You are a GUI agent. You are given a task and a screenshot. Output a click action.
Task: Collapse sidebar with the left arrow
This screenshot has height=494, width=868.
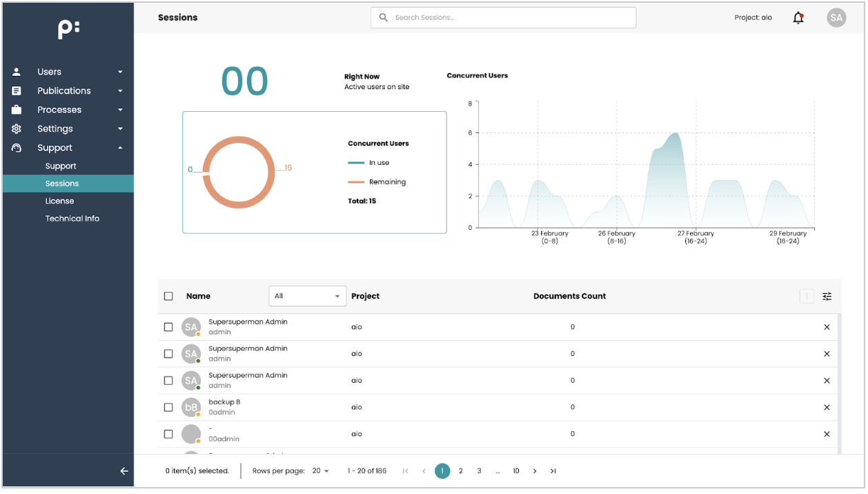point(124,471)
